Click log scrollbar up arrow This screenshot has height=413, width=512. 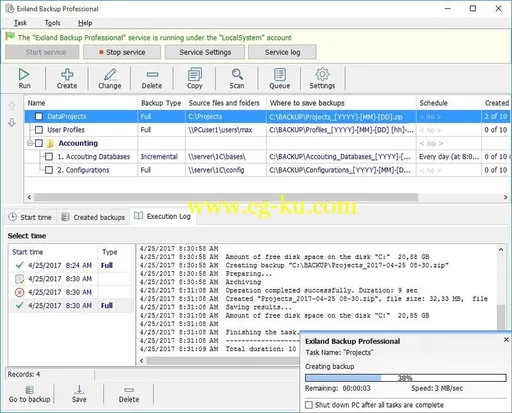[x=501, y=250]
